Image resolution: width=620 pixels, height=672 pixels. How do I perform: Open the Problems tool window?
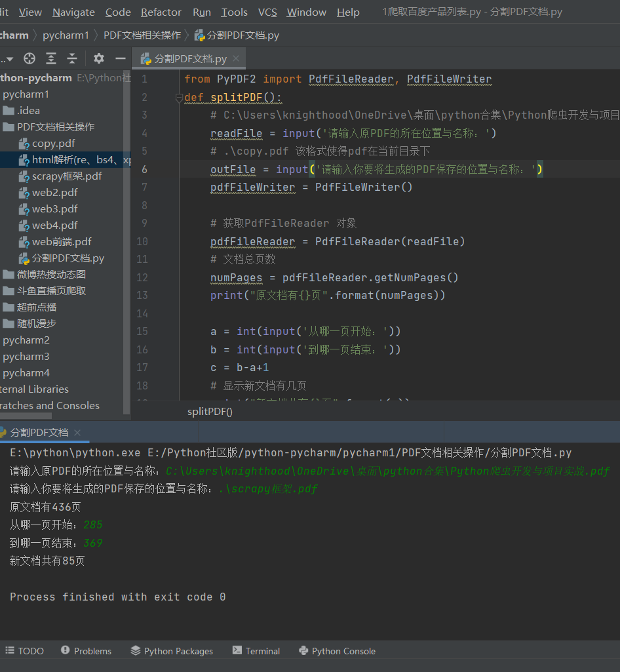click(x=86, y=650)
